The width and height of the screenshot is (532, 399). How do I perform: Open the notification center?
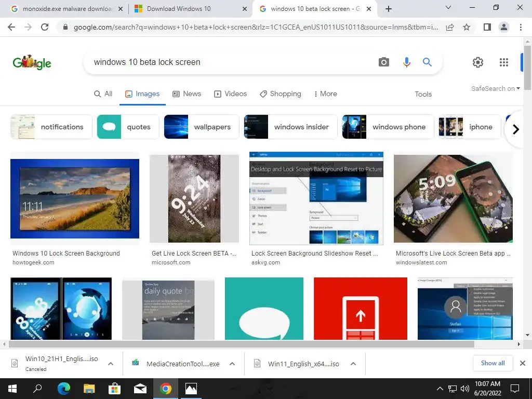point(515,389)
